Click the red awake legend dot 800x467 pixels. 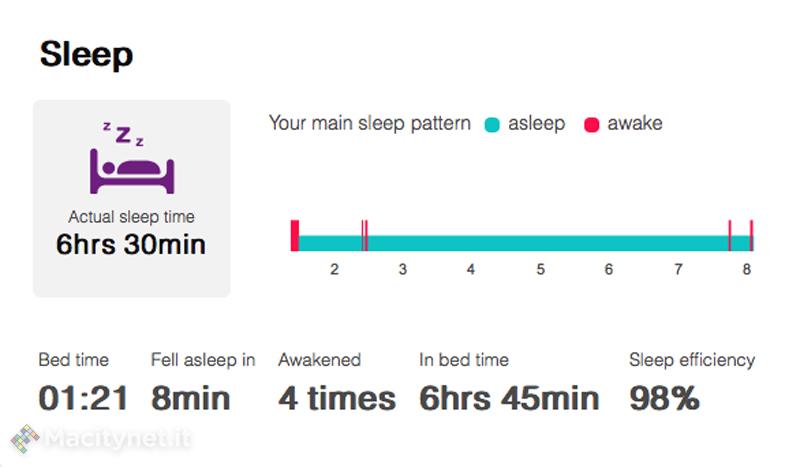click(591, 125)
